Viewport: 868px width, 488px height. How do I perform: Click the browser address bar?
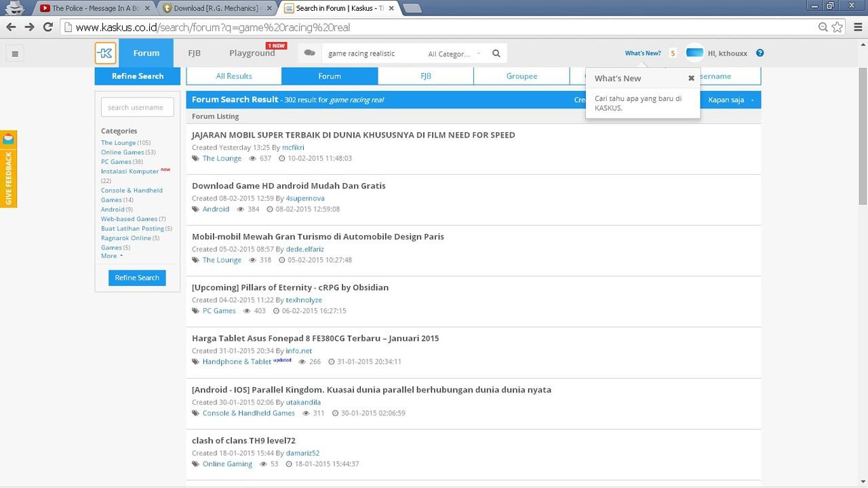[441, 27]
